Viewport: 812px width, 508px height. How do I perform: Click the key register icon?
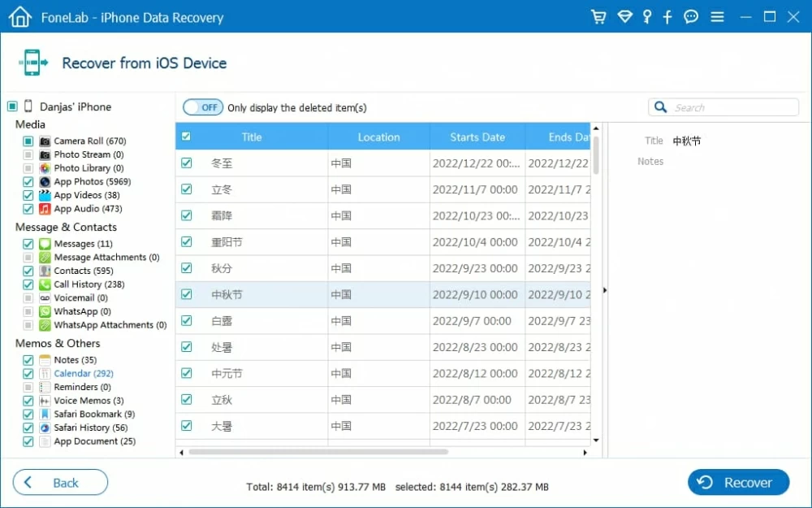[646, 17]
